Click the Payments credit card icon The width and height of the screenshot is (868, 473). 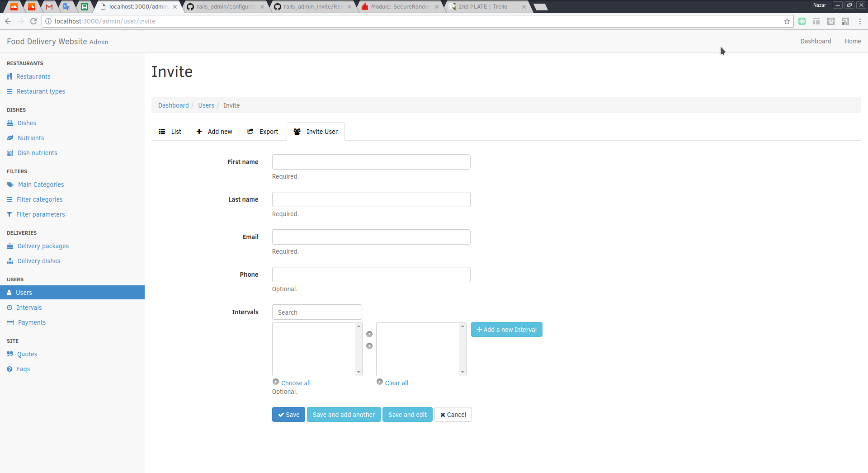point(10,322)
